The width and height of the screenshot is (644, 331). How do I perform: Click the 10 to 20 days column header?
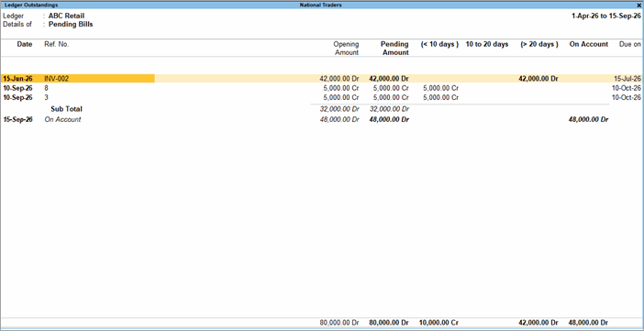point(487,44)
